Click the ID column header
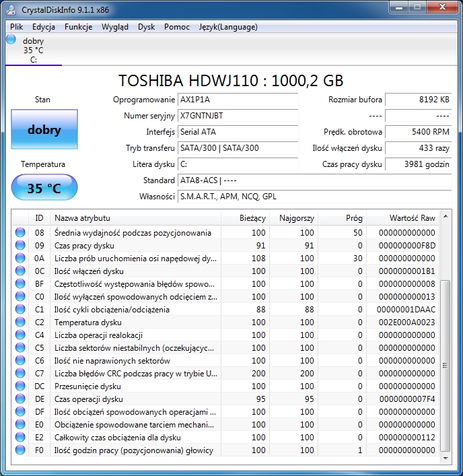Image resolution: width=463 pixels, height=476 pixels. tap(39, 218)
